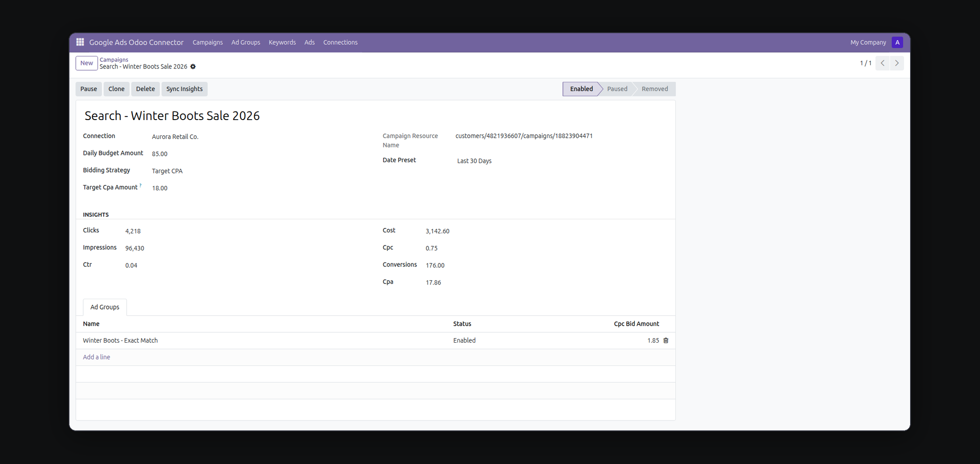Click the Impressions value 96,430
Image resolution: width=980 pixels, height=464 pixels.
[134, 248]
